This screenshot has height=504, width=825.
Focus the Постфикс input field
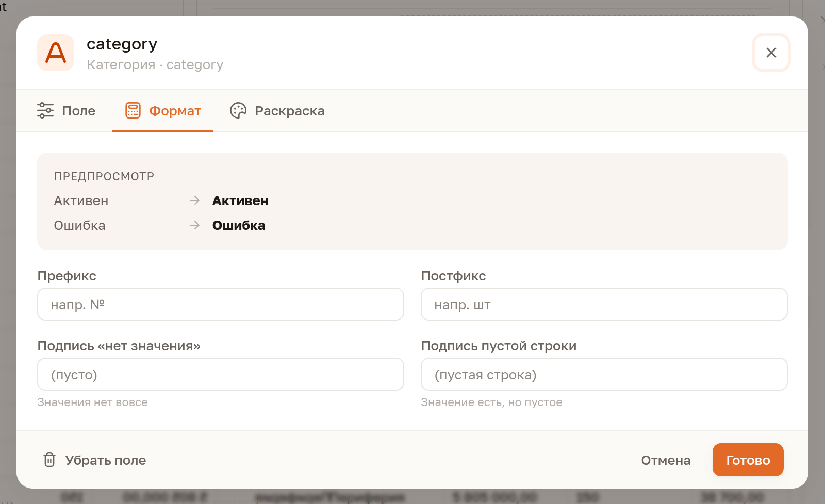(x=604, y=304)
